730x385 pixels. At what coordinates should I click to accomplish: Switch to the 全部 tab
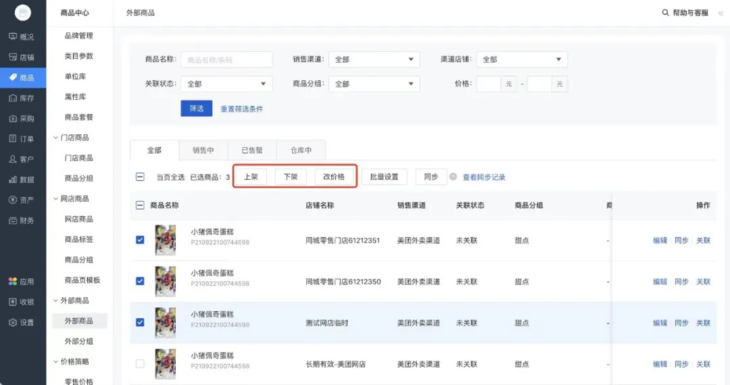[x=154, y=150]
